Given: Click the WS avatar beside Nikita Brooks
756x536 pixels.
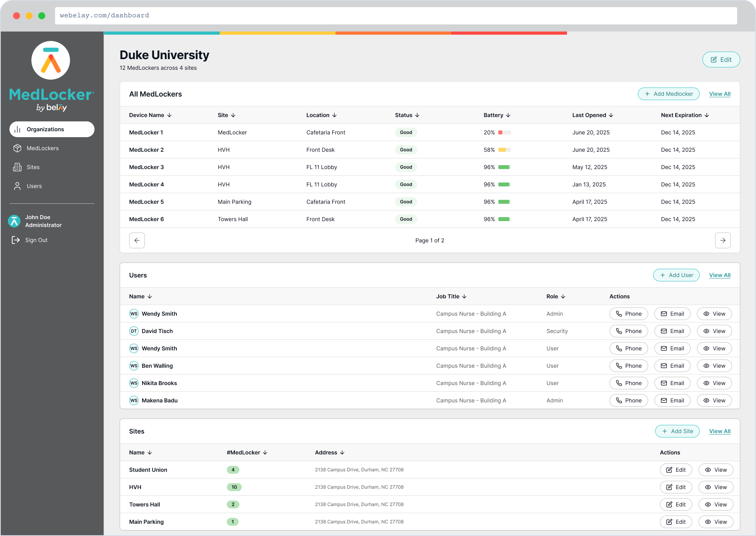Looking at the screenshot, I should pyautogui.click(x=134, y=383).
